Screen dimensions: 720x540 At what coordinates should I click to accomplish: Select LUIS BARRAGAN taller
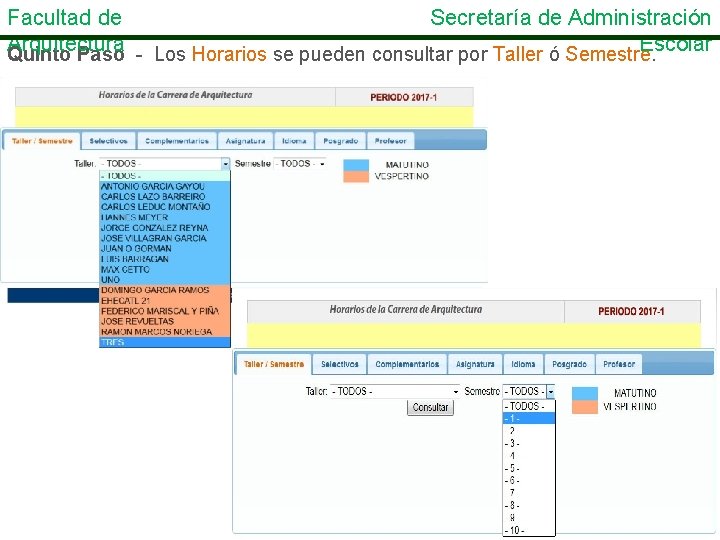point(164,259)
